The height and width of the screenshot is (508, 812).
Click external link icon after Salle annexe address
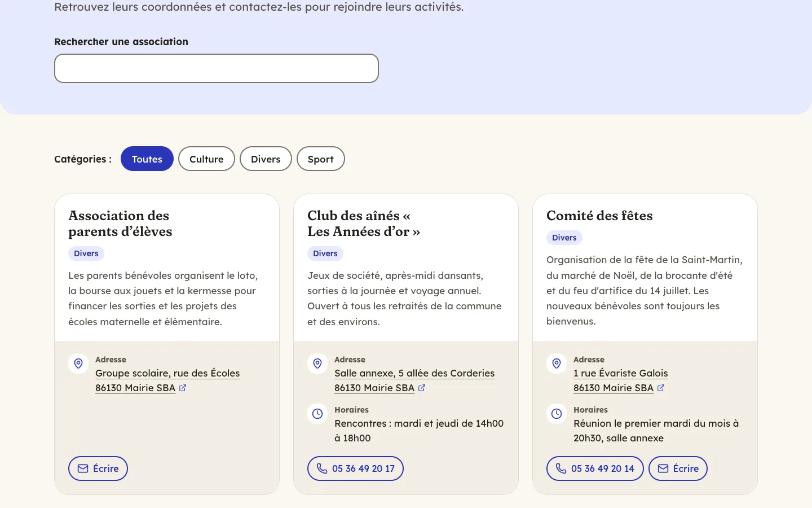[422, 388]
